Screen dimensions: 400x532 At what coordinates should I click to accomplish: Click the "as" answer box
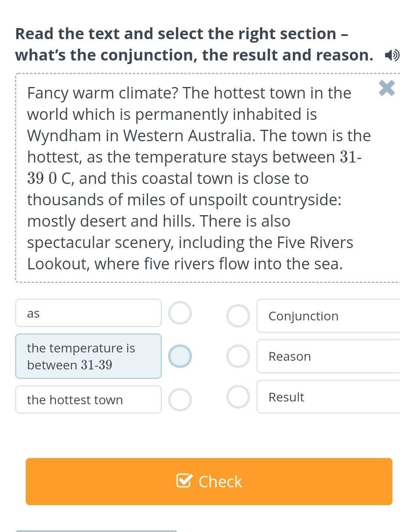pyautogui.click(x=88, y=313)
